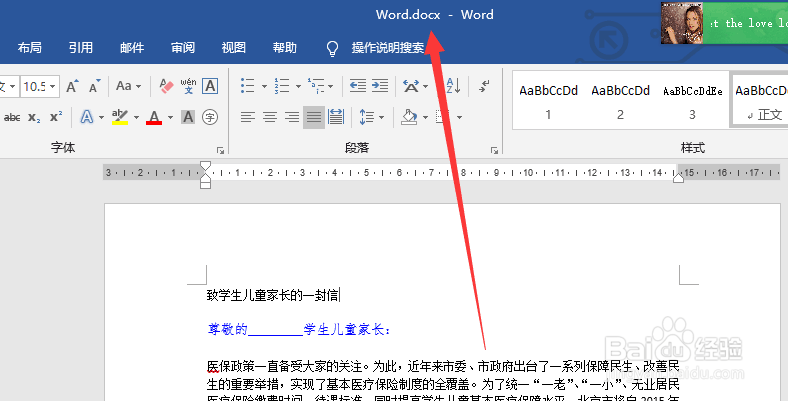Open the multilevel list dropdown arrow
Viewport: 788px width, 401px height.
point(330,86)
